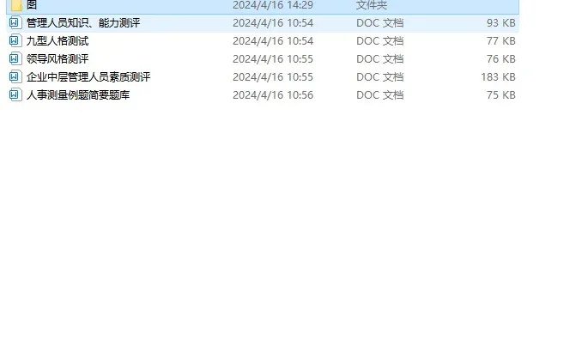The width and height of the screenshot is (588, 364).
Task: Click the DOC icon beside 人事测量例题简要题库
Action: tap(15, 94)
